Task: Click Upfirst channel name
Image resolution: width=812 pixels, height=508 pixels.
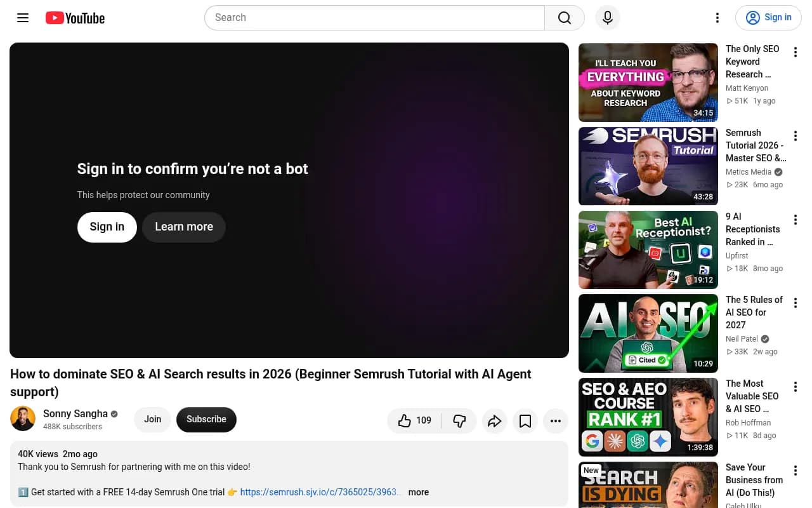Action: (x=737, y=256)
